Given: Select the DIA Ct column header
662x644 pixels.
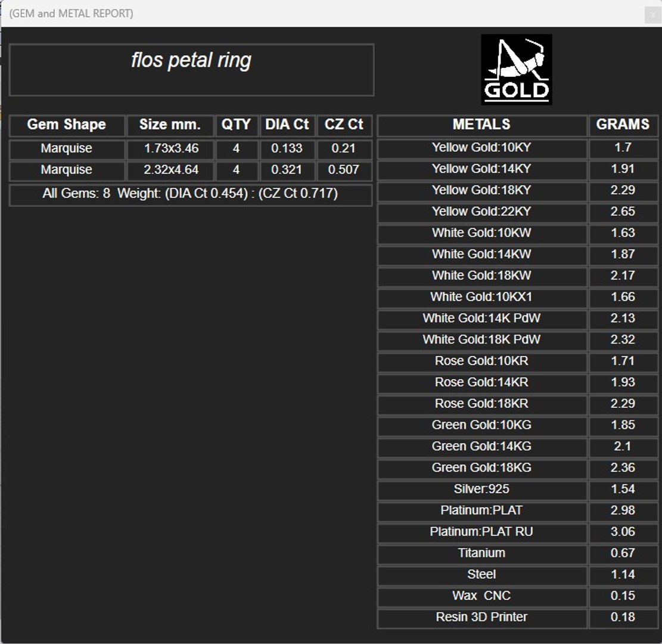Looking at the screenshot, I should click(287, 125).
